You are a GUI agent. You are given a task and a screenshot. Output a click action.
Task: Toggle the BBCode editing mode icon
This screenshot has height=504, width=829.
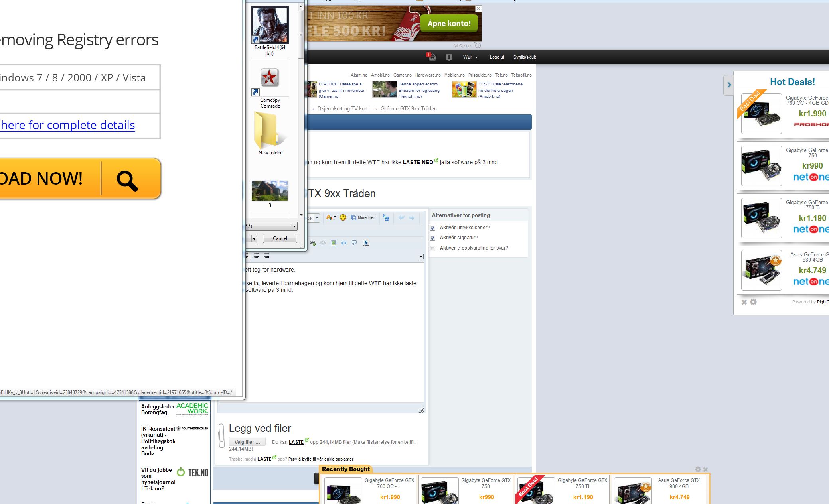[386, 218]
